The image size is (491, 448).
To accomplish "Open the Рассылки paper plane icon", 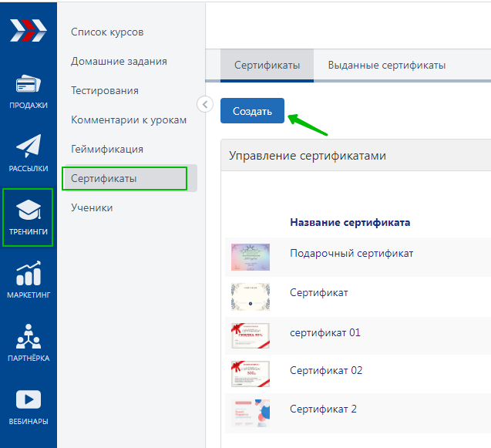I will [x=29, y=148].
